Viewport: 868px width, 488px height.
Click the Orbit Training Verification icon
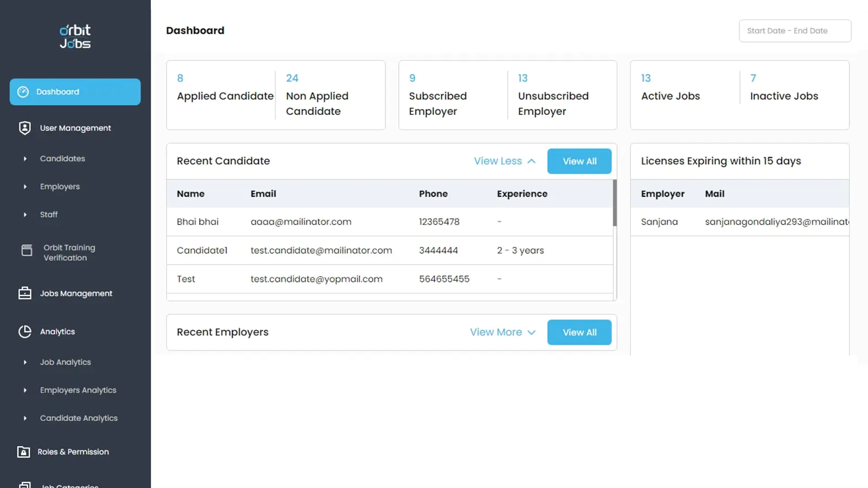pos(27,250)
